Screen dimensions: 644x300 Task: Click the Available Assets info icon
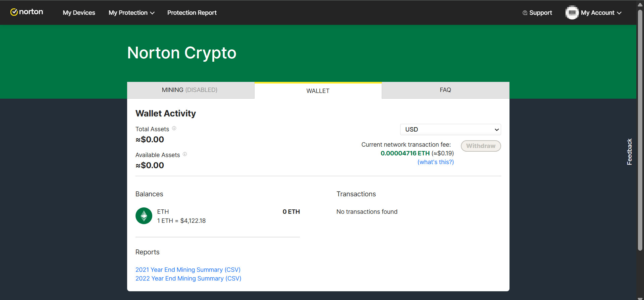(x=185, y=154)
